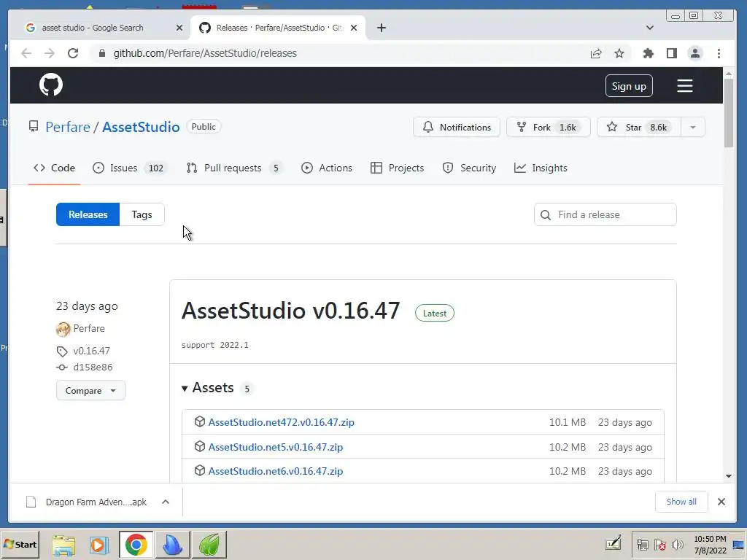Image resolution: width=747 pixels, height=560 pixels.
Task: Click the page vertical scrollbar thumb
Action: [729, 113]
